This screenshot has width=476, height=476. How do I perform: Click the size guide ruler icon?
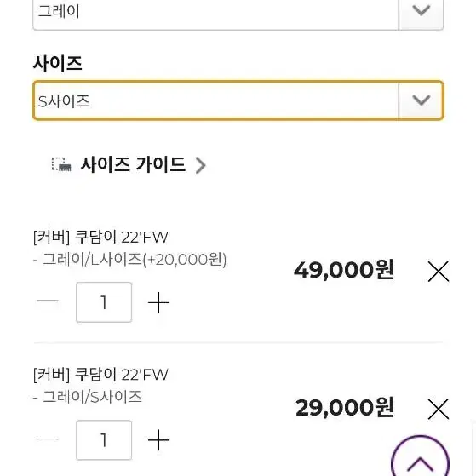[61, 165]
